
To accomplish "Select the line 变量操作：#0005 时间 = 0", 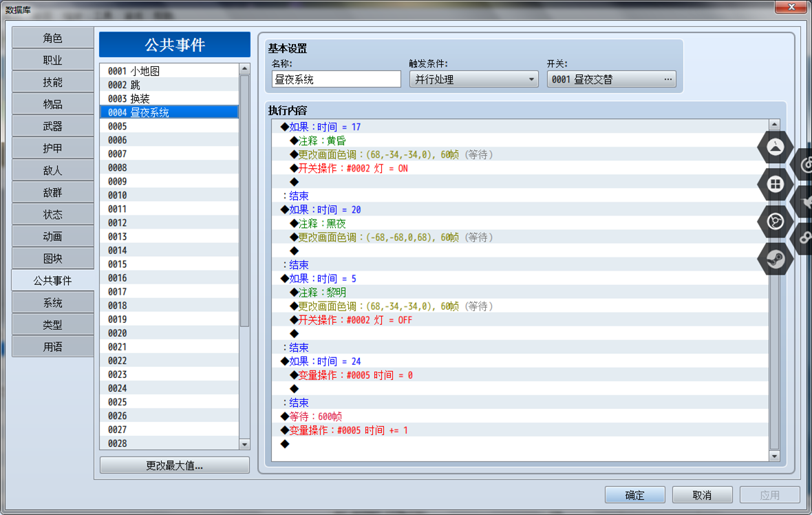I will pyautogui.click(x=520, y=375).
